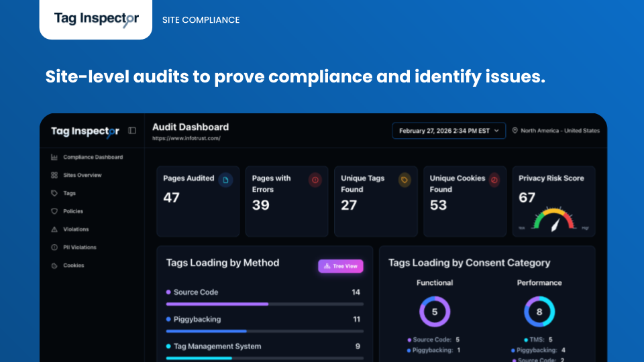
Task: Click the Functional donut chart showing 5
Action: click(435, 312)
